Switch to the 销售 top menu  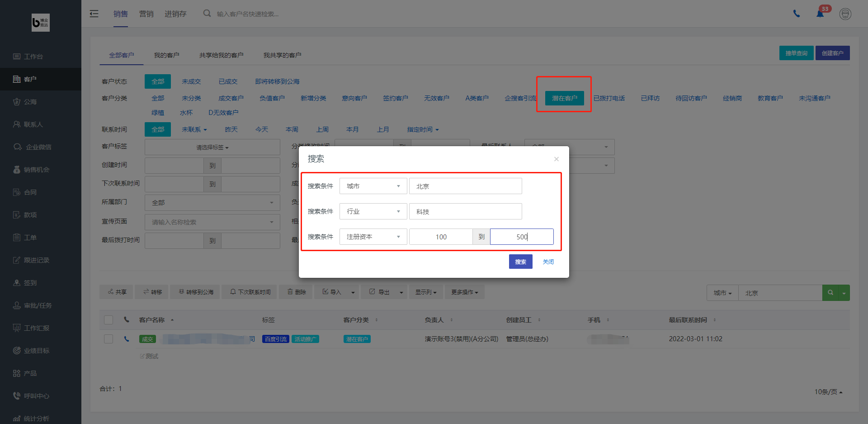(x=121, y=14)
